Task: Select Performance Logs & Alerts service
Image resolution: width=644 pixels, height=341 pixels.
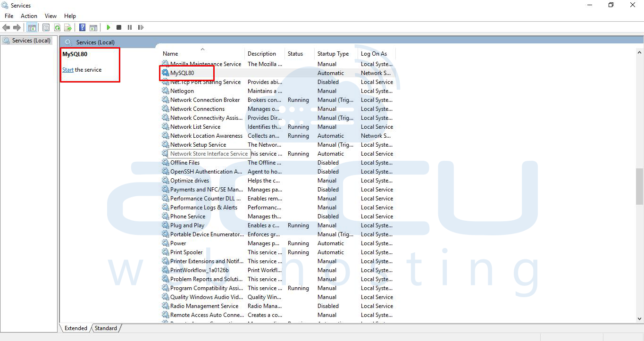Action: click(278, 207)
